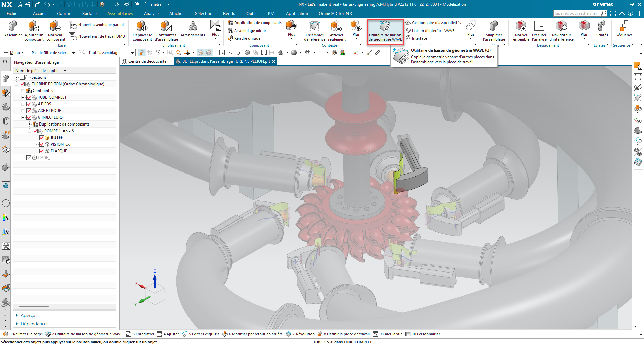Open the selection filter dropdown
The width and height of the screenshot is (644, 346).
[53, 53]
